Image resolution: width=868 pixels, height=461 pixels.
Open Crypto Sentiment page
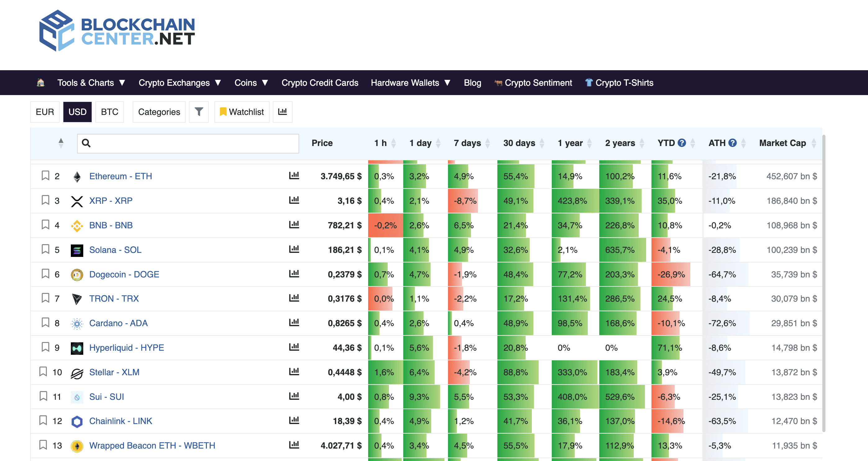coord(533,83)
